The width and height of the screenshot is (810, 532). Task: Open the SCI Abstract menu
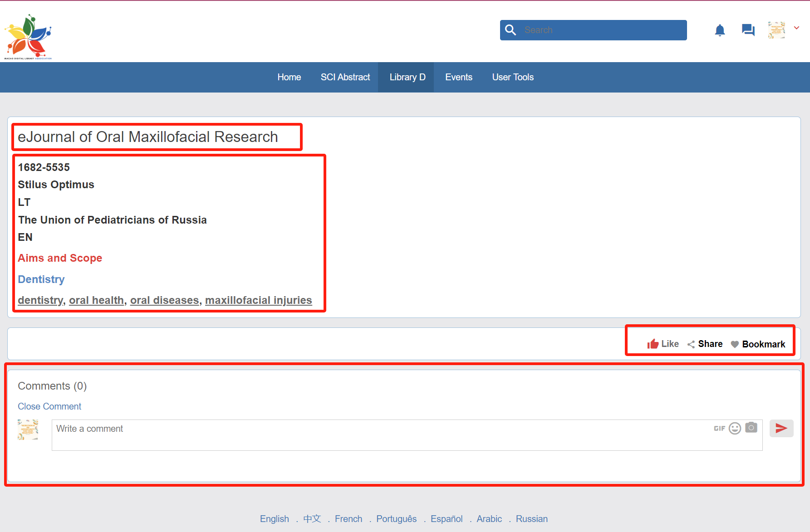pyautogui.click(x=345, y=77)
